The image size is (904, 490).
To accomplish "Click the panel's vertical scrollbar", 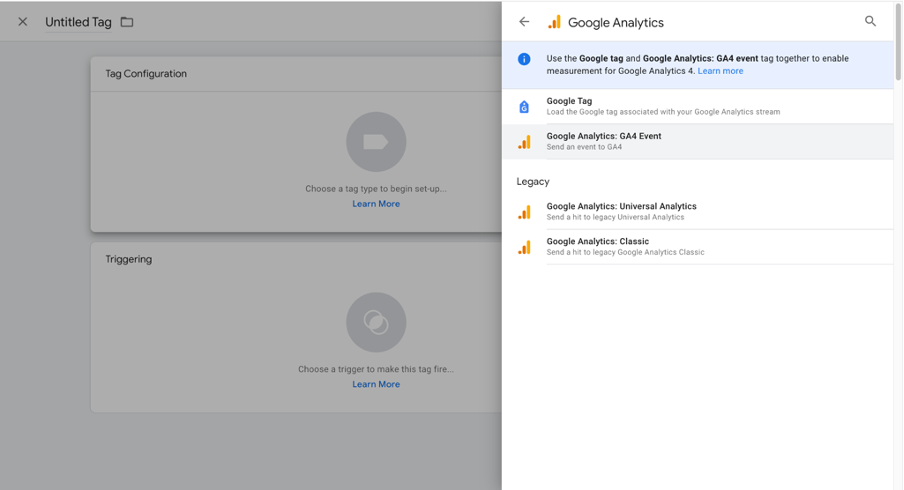I will pos(898,40).
